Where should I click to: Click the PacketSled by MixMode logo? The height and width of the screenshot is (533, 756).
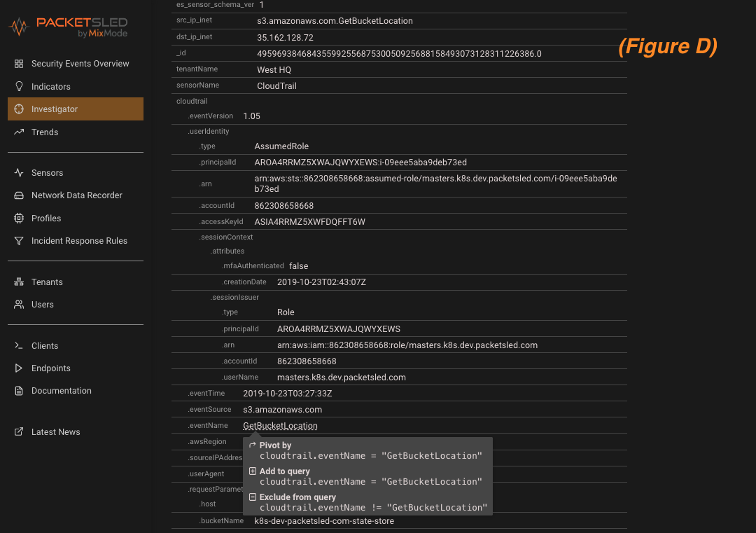click(x=68, y=27)
